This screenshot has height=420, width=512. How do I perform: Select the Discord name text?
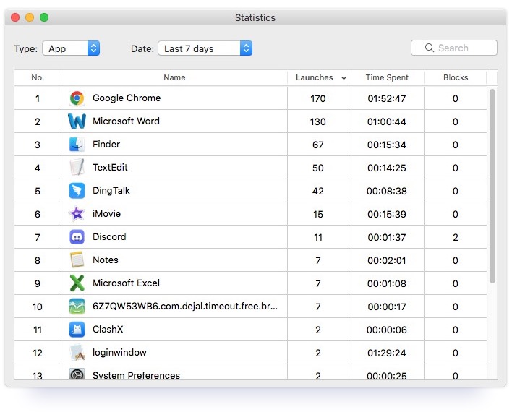109,236
